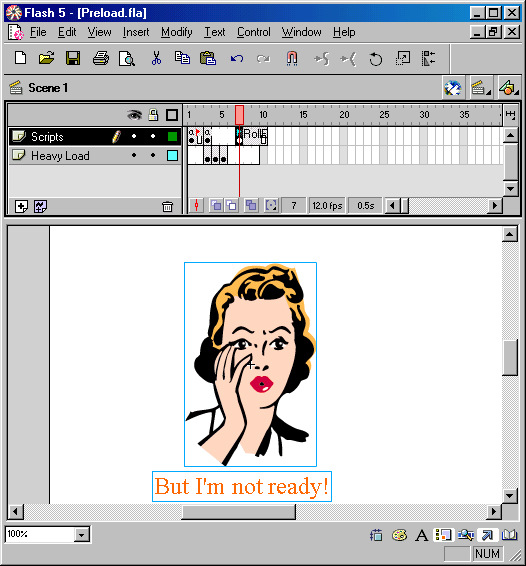This screenshot has height=566, width=526.
Task: Click the Center Frame timeline button
Action: (x=196, y=206)
